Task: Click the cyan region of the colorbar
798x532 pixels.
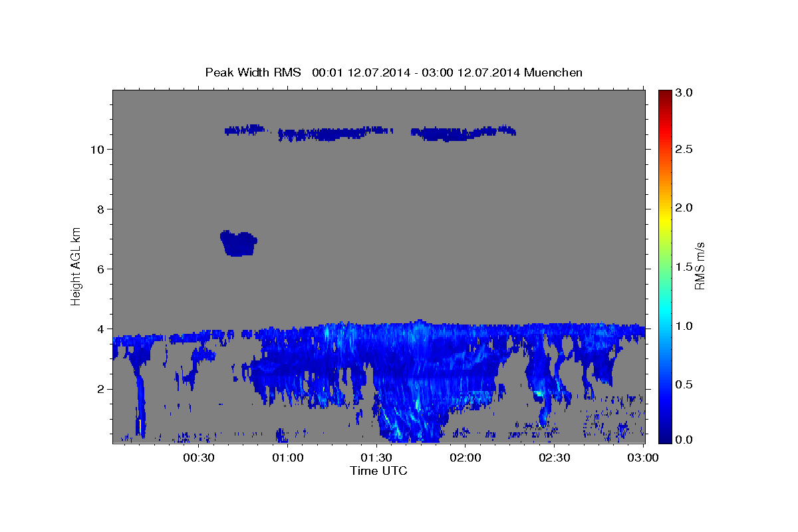Action: tap(665, 309)
